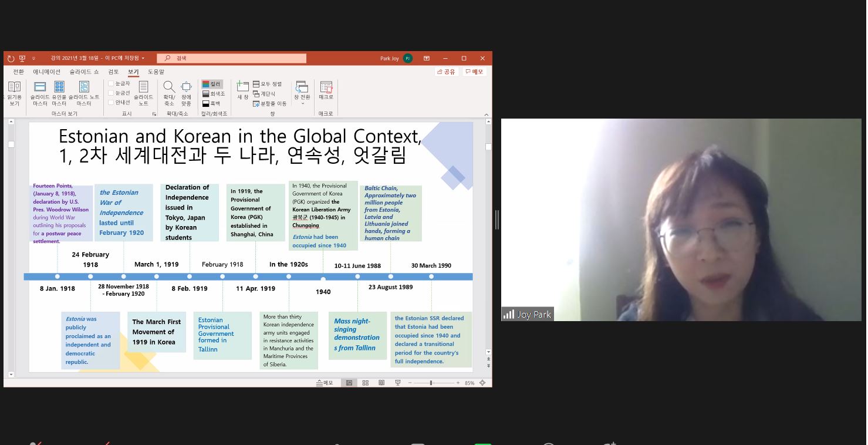Screen dimensions: 868x445
Task: Check the 안내선 guides checkbox
Action: (111, 102)
